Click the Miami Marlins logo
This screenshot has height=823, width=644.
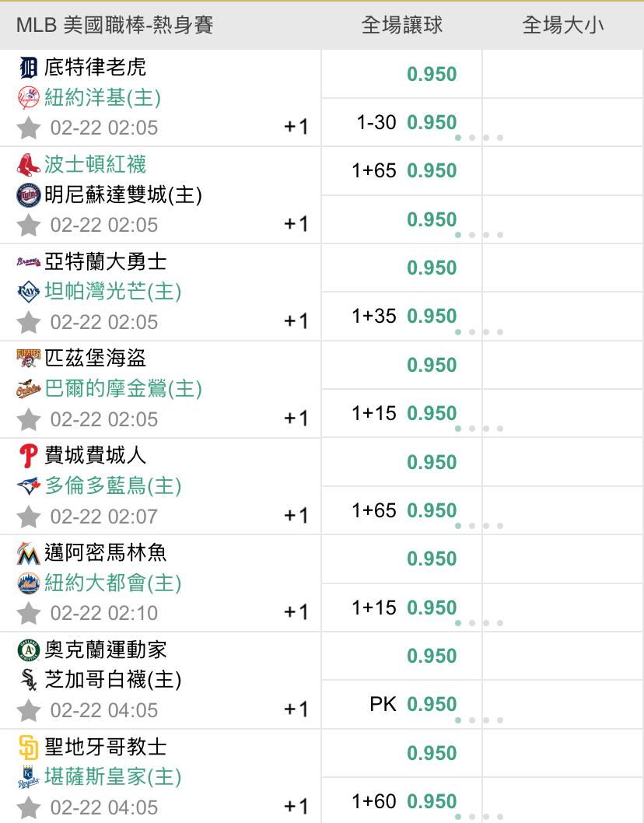coord(28,553)
